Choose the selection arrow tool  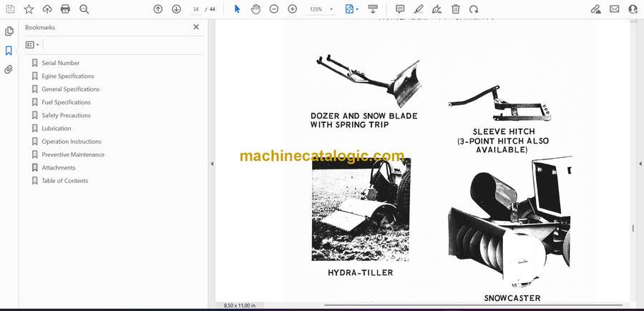click(238, 9)
